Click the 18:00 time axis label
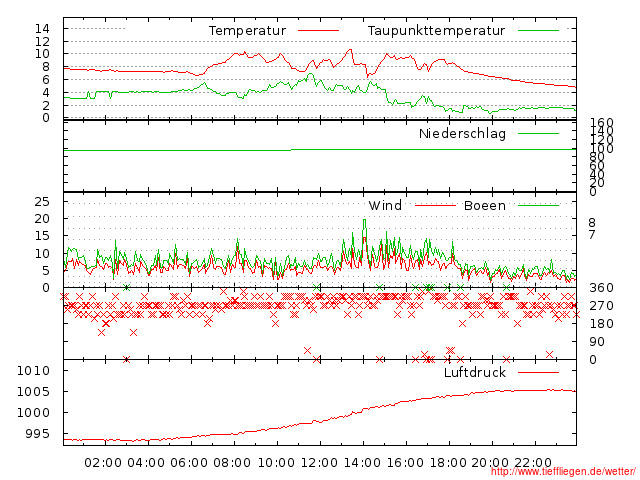The width and height of the screenshot is (640, 480). coord(448,463)
